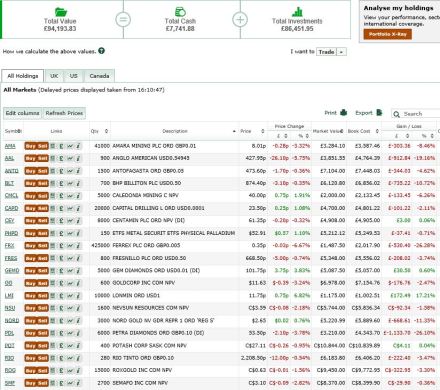Click Buy for the AMA row
Viewport: 440px width, 390px height.
[30, 146]
